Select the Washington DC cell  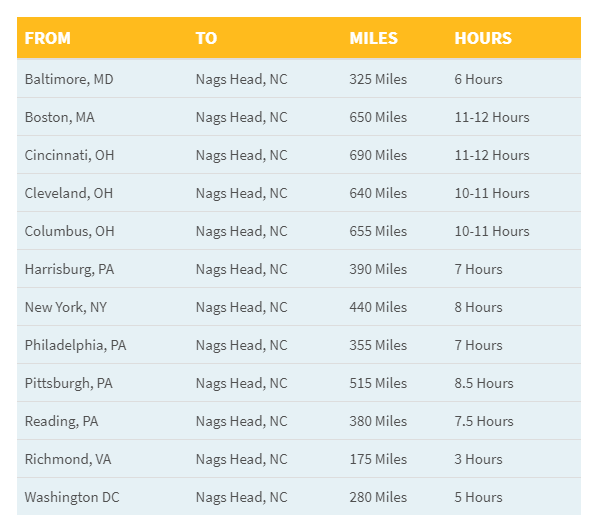72,497
